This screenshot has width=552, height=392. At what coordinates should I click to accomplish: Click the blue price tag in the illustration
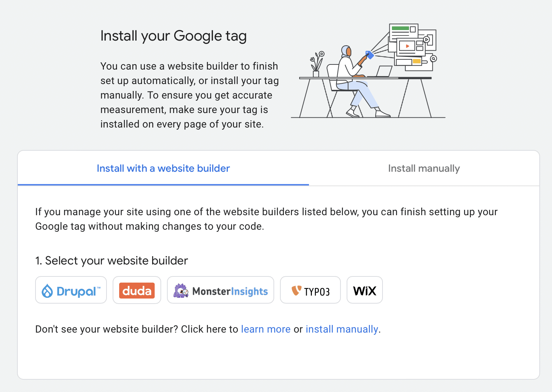[369, 55]
